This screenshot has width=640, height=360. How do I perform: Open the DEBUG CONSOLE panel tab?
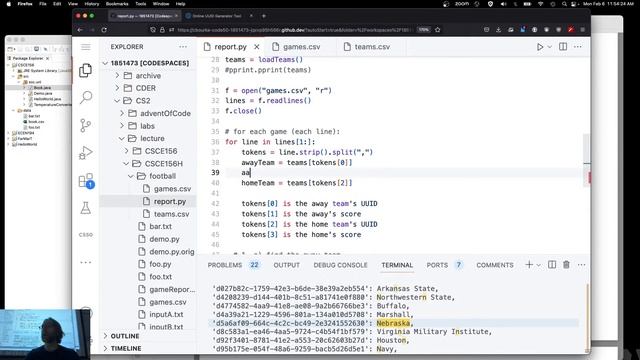[x=340, y=265]
